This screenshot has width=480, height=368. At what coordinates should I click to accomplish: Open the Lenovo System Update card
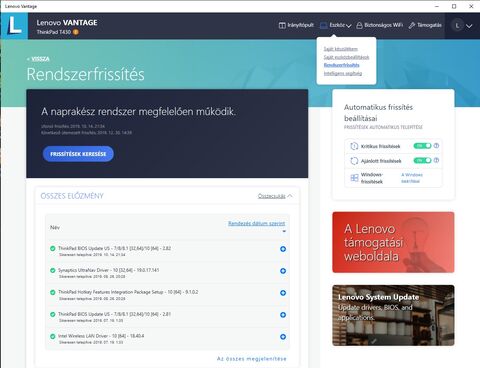393,315
